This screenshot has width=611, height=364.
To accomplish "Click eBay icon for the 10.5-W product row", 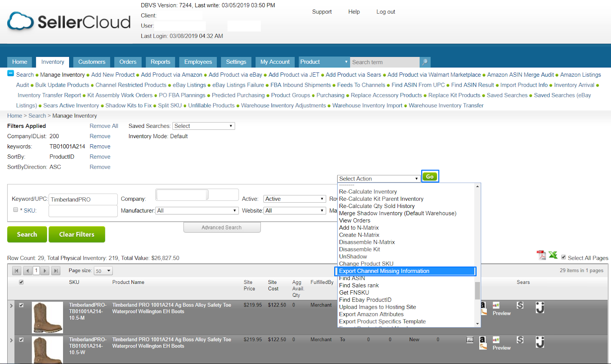I will click(496, 340).
